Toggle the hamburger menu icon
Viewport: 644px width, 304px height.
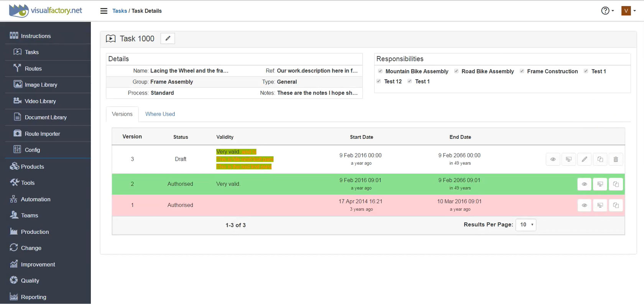tap(104, 11)
